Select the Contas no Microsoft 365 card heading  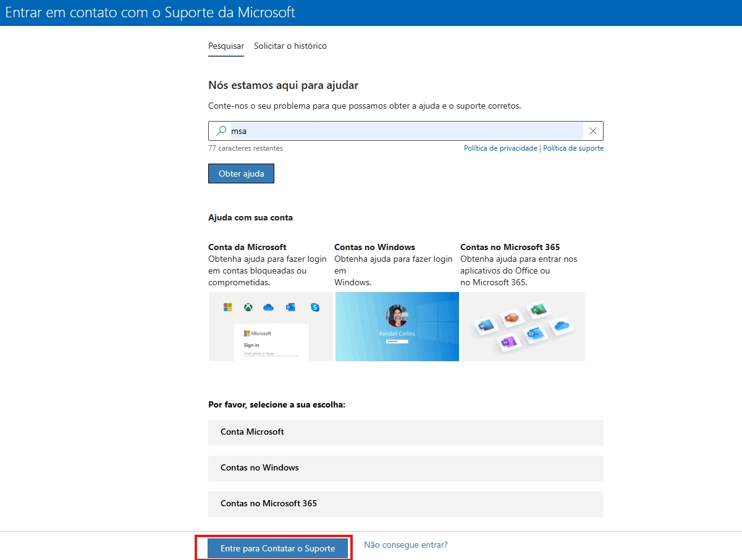[x=510, y=247]
